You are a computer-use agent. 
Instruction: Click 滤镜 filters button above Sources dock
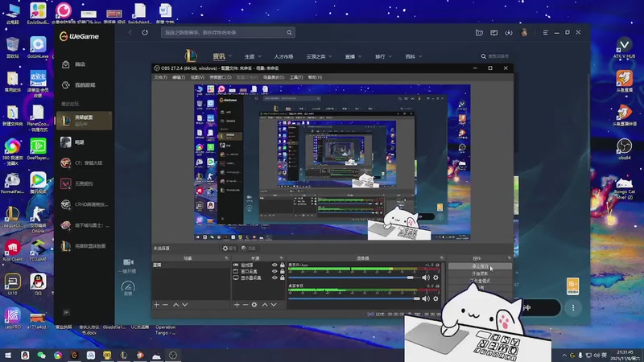pos(249,249)
